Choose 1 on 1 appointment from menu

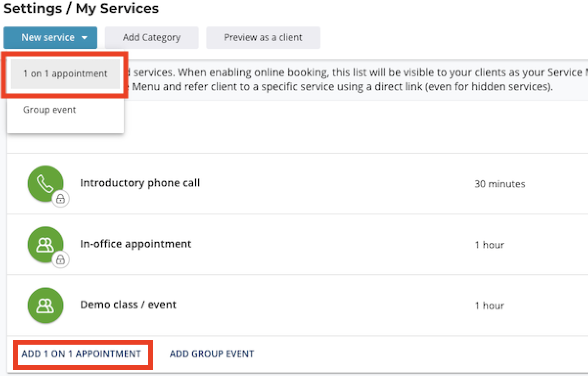coord(66,74)
